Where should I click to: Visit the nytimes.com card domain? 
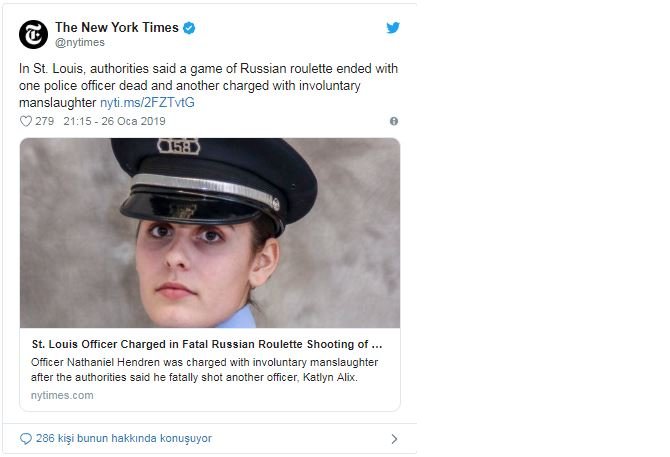[62, 395]
